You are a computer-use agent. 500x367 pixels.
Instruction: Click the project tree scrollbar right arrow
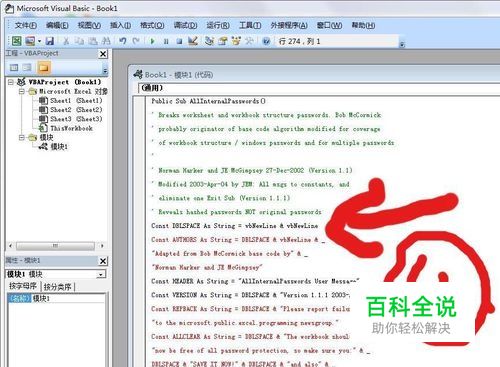pyautogui.click(x=102, y=246)
